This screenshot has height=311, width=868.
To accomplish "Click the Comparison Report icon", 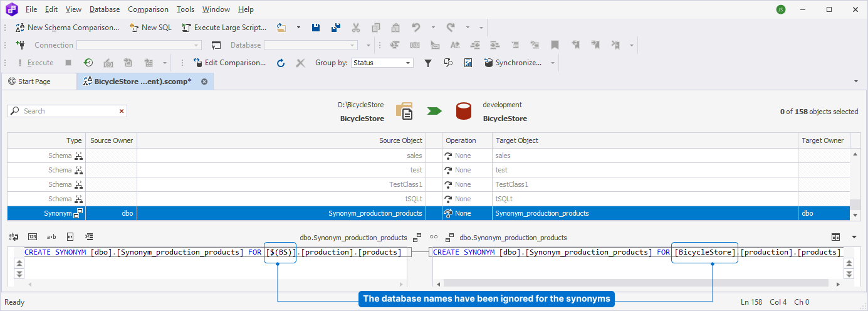I will (468, 63).
